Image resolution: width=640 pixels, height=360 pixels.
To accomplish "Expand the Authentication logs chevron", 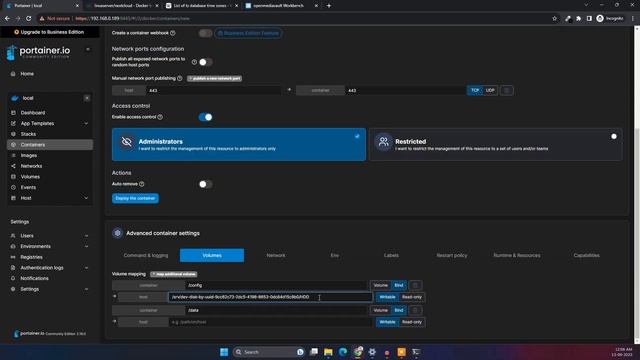I will point(86,268).
